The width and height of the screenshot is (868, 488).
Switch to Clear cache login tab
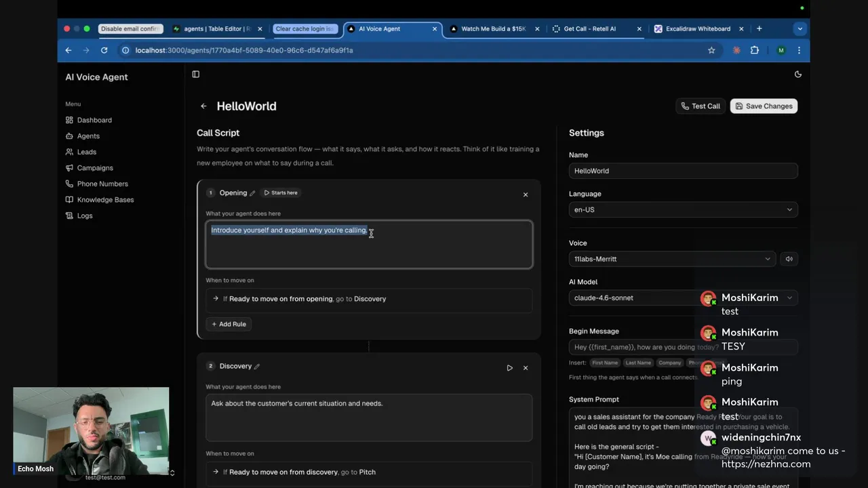click(304, 28)
